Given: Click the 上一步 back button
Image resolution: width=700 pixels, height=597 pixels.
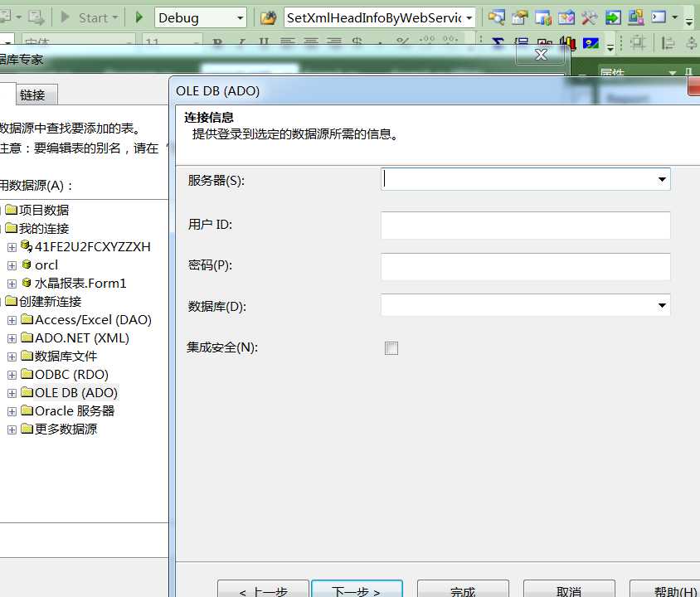Looking at the screenshot, I should click(x=263, y=590).
